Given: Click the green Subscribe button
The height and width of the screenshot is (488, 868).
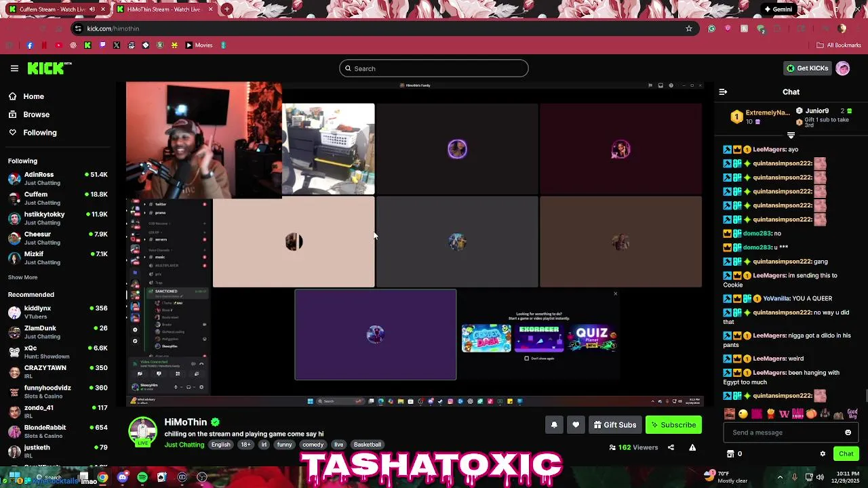Looking at the screenshot, I should click(x=673, y=425).
